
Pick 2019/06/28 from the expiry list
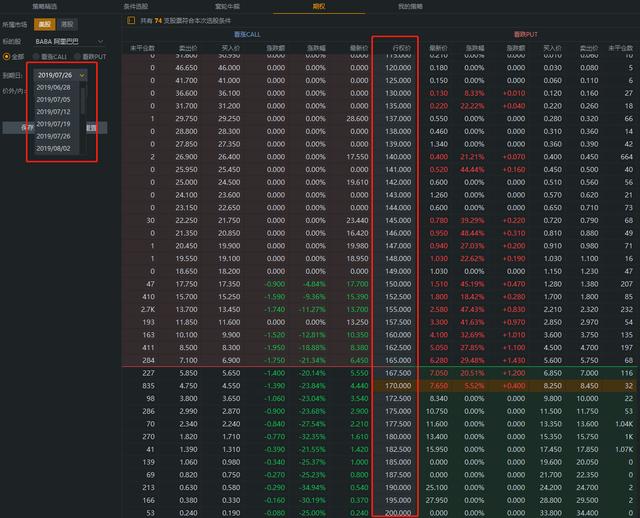53,87
